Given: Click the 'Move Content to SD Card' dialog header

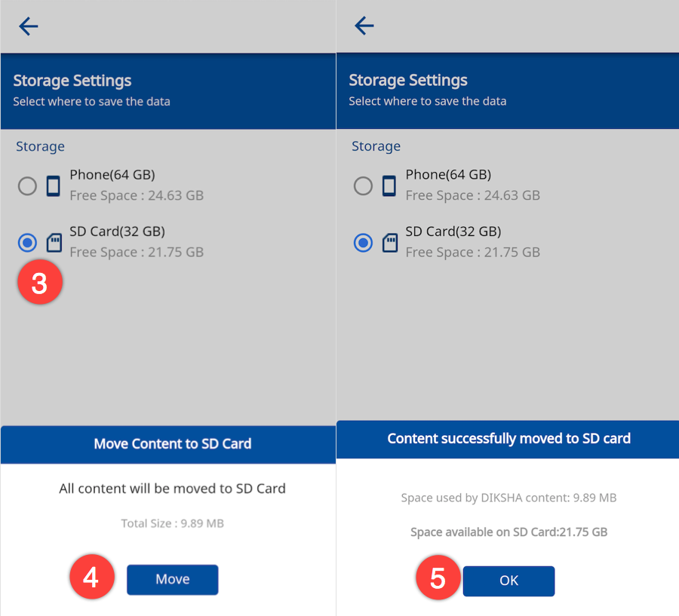Looking at the screenshot, I should click(172, 444).
